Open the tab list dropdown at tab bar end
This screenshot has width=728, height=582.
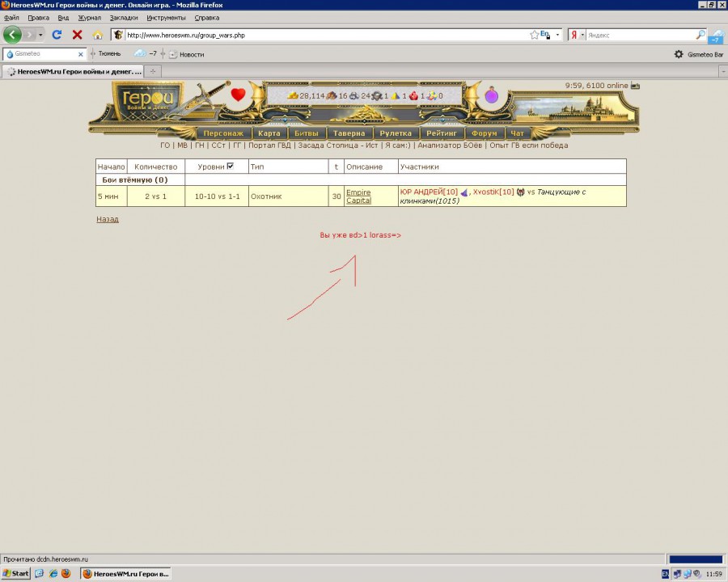723,71
